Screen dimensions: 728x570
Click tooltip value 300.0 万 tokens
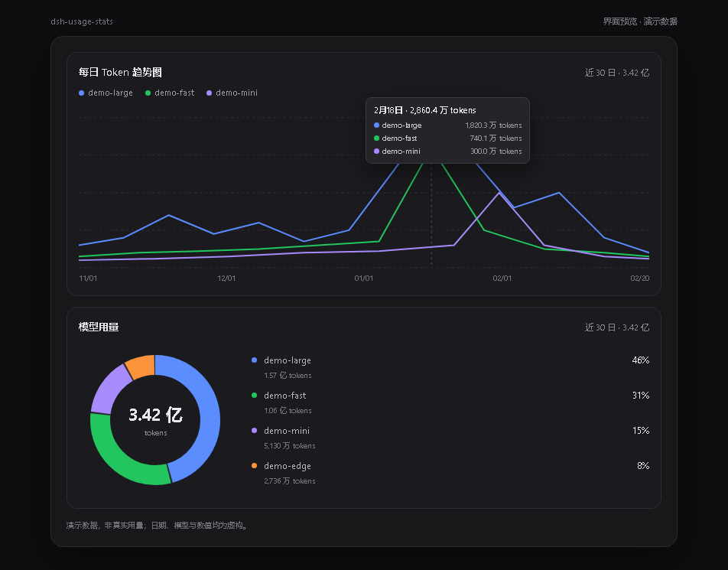tap(496, 151)
